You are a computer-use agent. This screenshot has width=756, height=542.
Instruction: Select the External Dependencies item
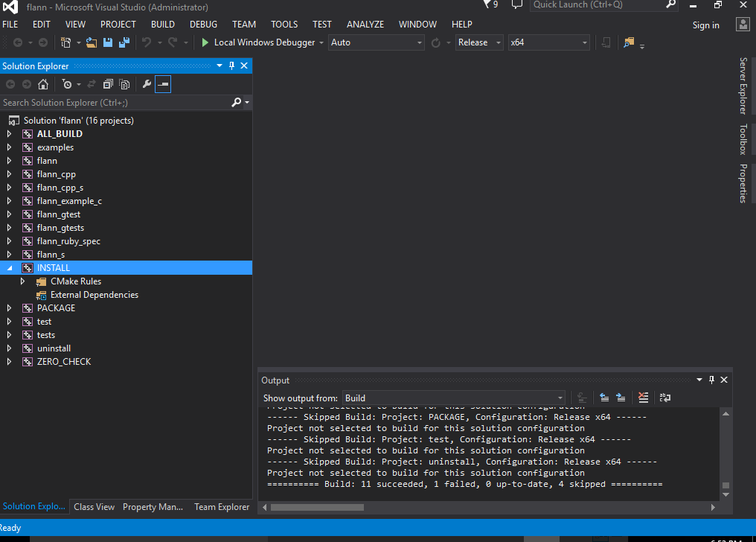[94, 295]
